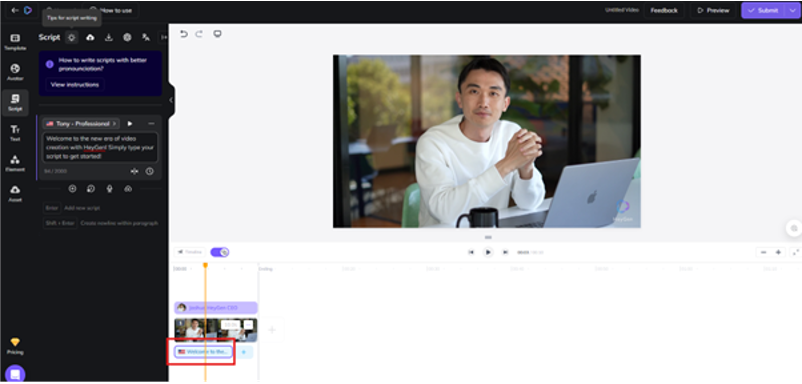Add a new scene with the plus box
This screenshot has height=384, width=802.
click(272, 330)
